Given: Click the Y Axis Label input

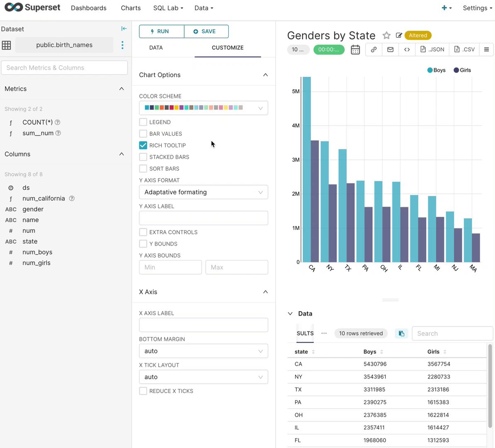Looking at the screenshot, I should (x=204, y=218).
